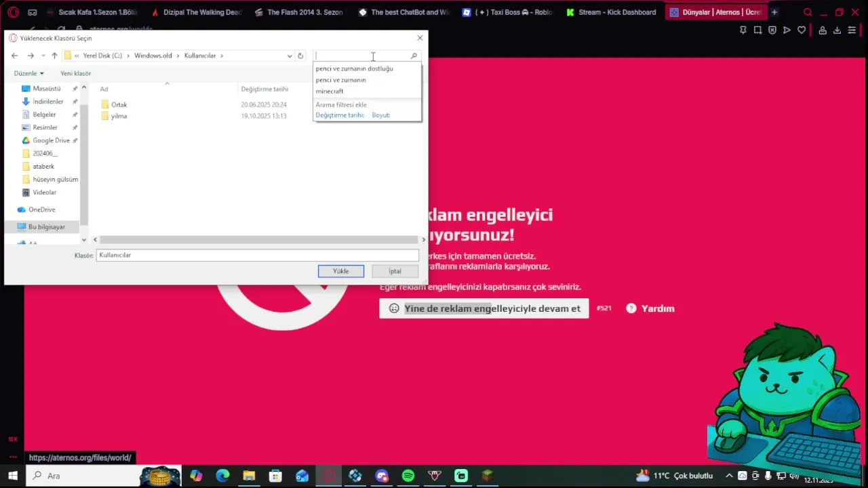Open the Düzenle menu

28,73
